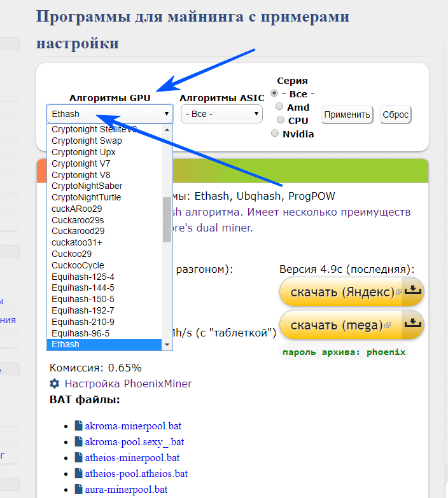Click file icon before atheios-pool.atheios.bat

tap(78, 473)
